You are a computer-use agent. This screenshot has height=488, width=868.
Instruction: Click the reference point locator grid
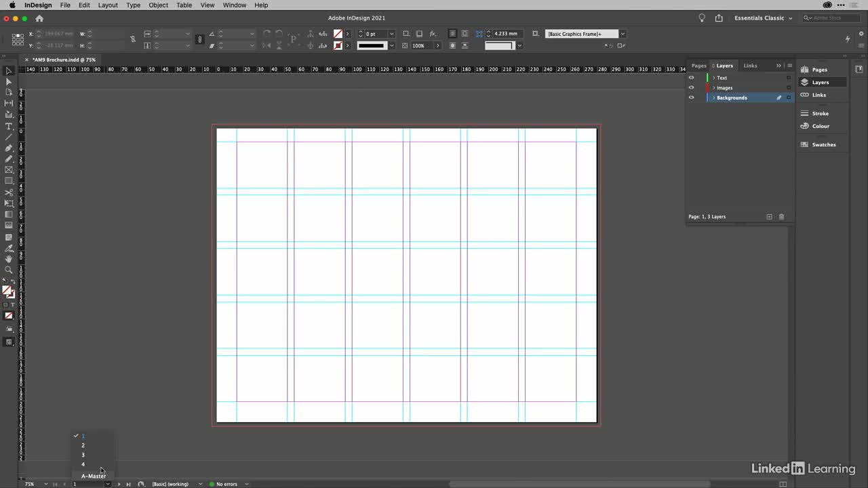click(18, 39)
